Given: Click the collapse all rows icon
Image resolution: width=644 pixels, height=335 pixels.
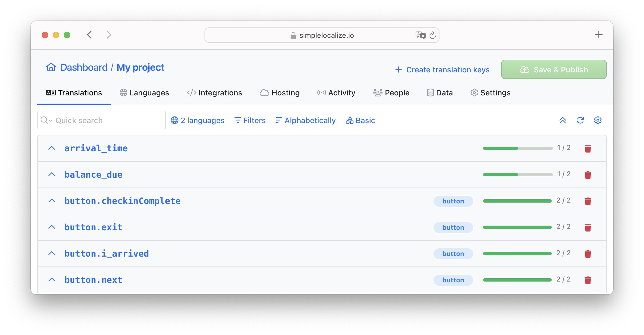Looking at the screenshot, I should 563,120.
